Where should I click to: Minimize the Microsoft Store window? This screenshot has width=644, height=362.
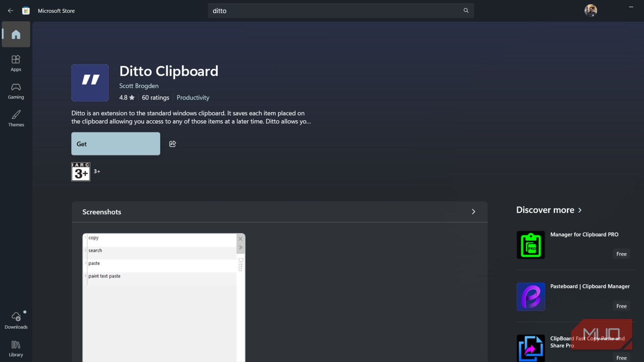point(631,7)
